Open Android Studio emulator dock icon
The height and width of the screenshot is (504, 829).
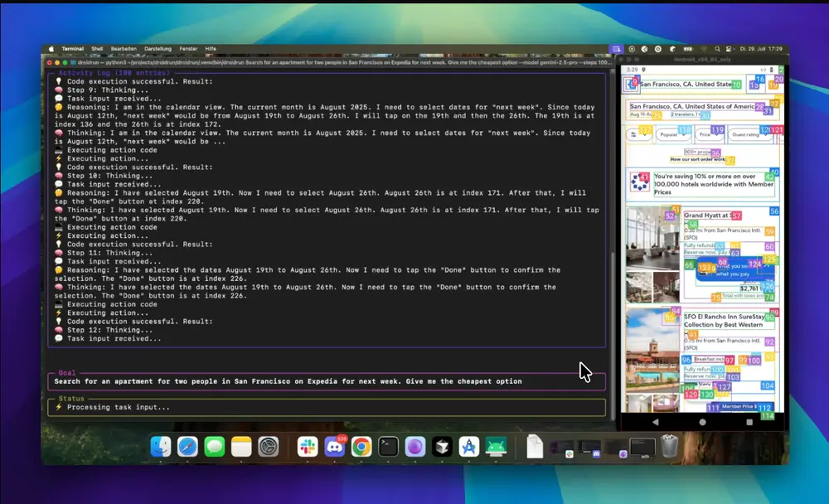click(x=496, y=447)
